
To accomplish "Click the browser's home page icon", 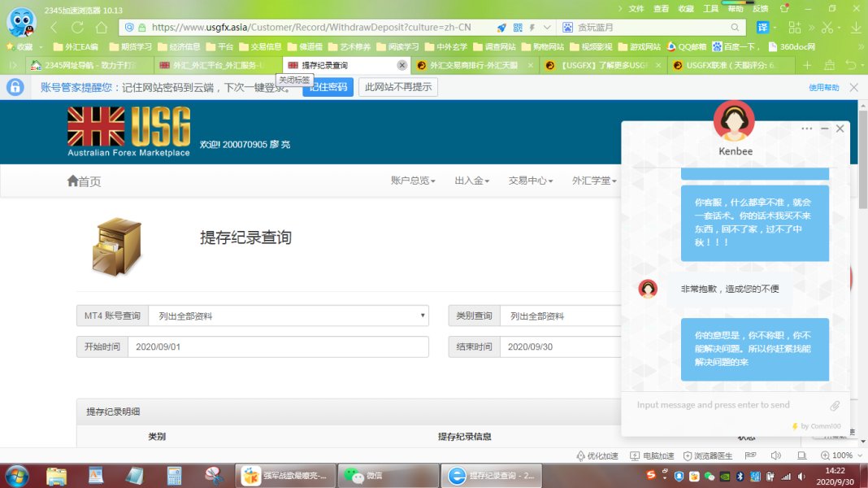I will (x=101, y=27).
